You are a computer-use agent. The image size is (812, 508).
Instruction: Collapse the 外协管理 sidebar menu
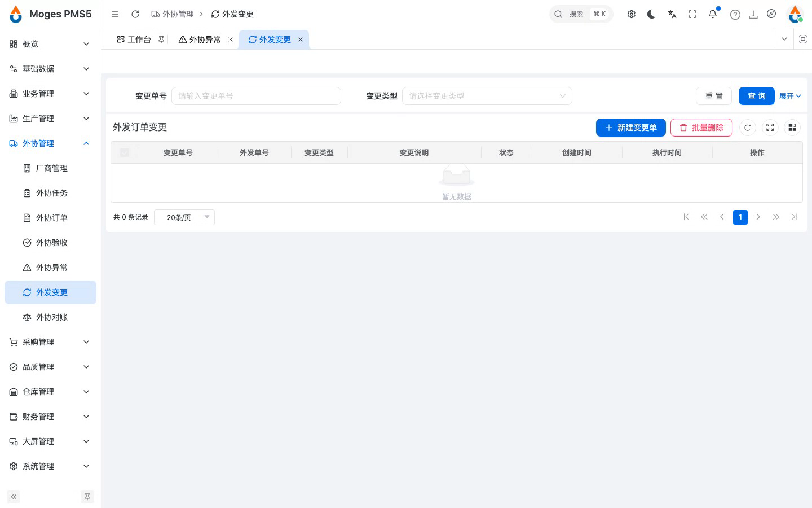point(50,143)
